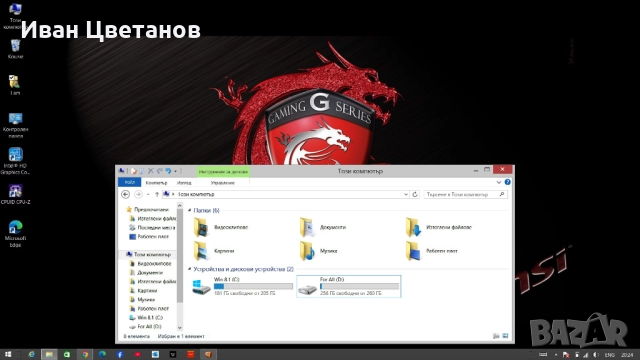Open the Компютър ribbon tab
This screenshot has width=640, height=360.
pyautogui.click(x=156, y=182)
